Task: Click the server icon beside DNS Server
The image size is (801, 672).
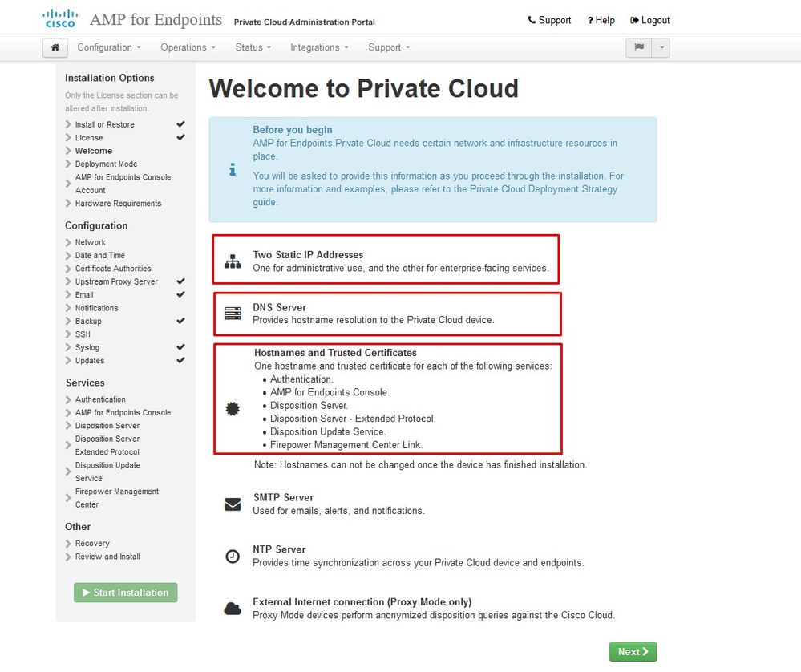Action: click(x=233, y=314)
